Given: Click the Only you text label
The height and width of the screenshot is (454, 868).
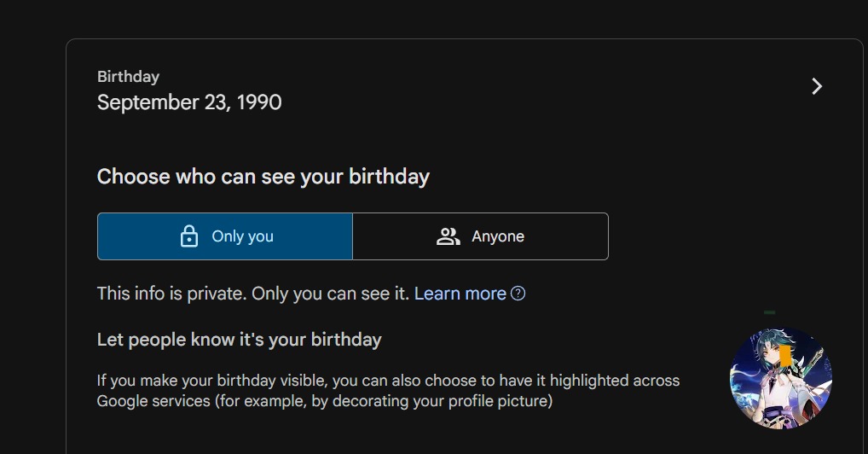Looking at the screenshot, I should [242, 236].
